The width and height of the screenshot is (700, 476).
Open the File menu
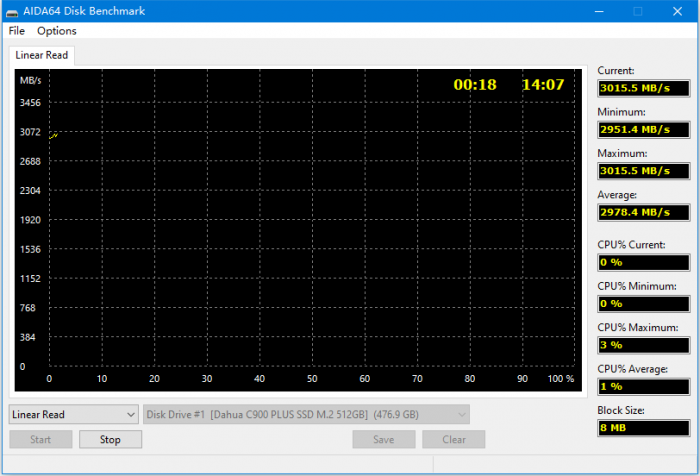point(17,31)
